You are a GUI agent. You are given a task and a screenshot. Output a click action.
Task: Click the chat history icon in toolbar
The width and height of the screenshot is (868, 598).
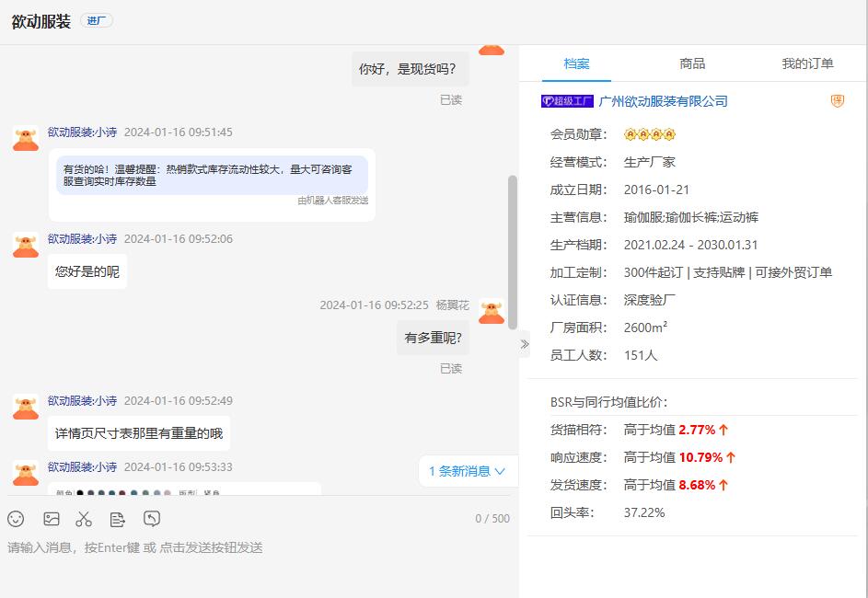coord(152,519)
